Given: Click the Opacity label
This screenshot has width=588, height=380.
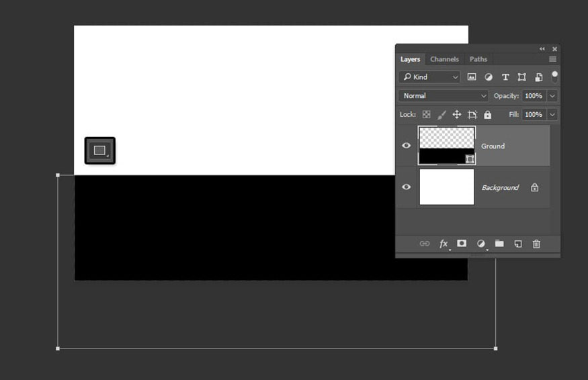Looking at the screenshot, I should 506,96.
